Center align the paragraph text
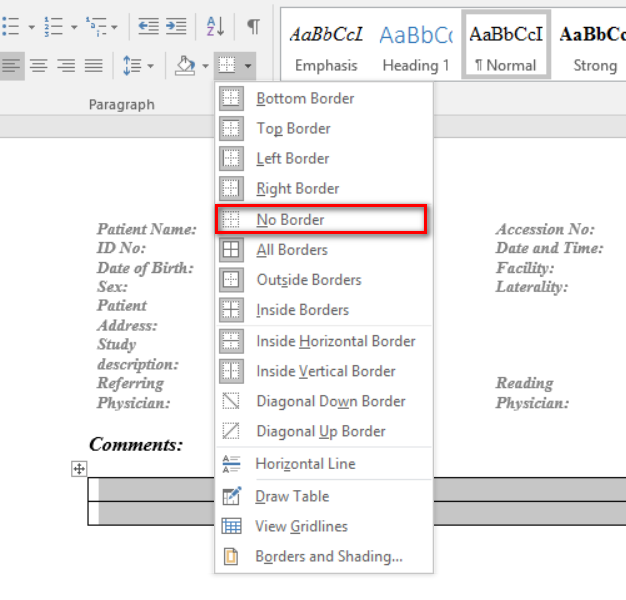This screenshot has height=600, width=626. click(39, 66)
